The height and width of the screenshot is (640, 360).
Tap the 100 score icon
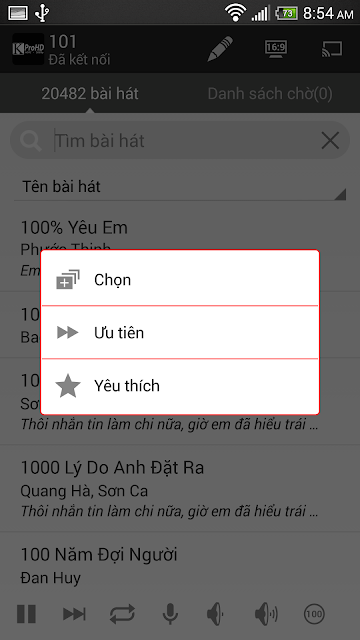click(x=314, y=613)
